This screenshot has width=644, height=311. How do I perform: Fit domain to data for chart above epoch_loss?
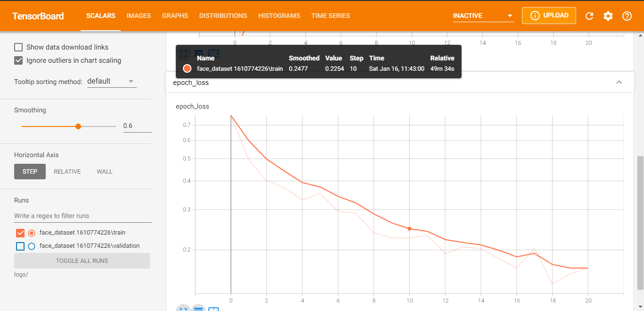pyautogui.click(x=214, y=54)
